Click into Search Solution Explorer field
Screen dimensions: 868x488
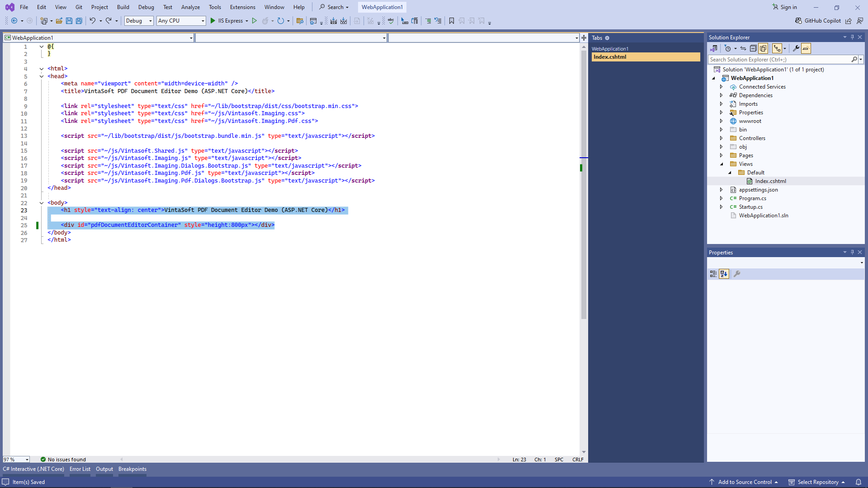click(780, 60)
